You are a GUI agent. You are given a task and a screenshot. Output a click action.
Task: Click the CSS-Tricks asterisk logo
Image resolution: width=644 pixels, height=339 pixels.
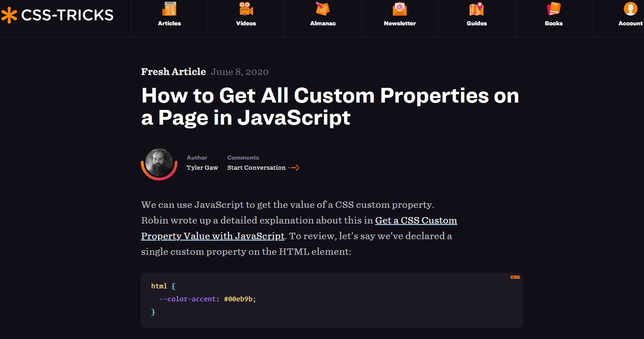click(x=10, y=14)
